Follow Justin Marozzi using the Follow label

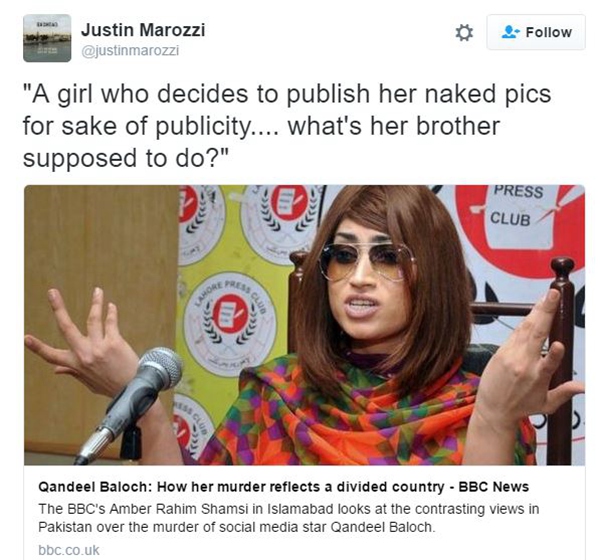tap(549, 33)
